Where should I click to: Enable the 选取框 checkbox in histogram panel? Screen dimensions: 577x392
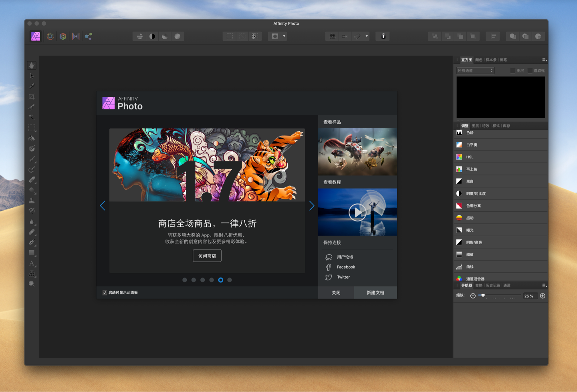(530, 70)
